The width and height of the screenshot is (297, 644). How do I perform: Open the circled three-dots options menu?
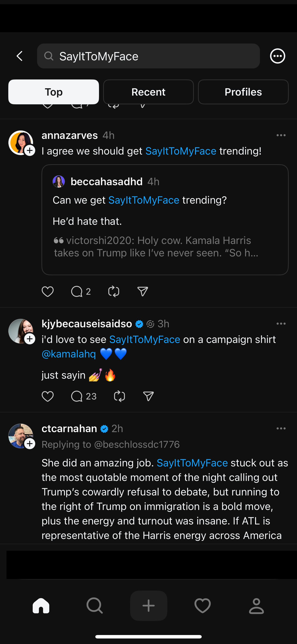pos(277,56)
